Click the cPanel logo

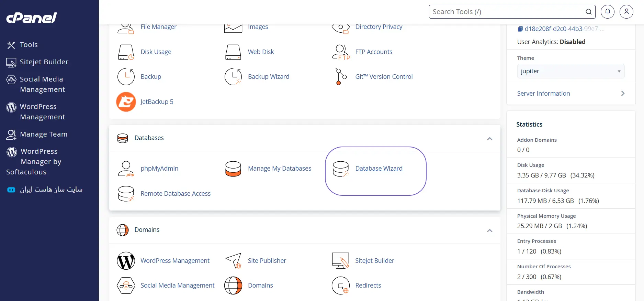32,18
